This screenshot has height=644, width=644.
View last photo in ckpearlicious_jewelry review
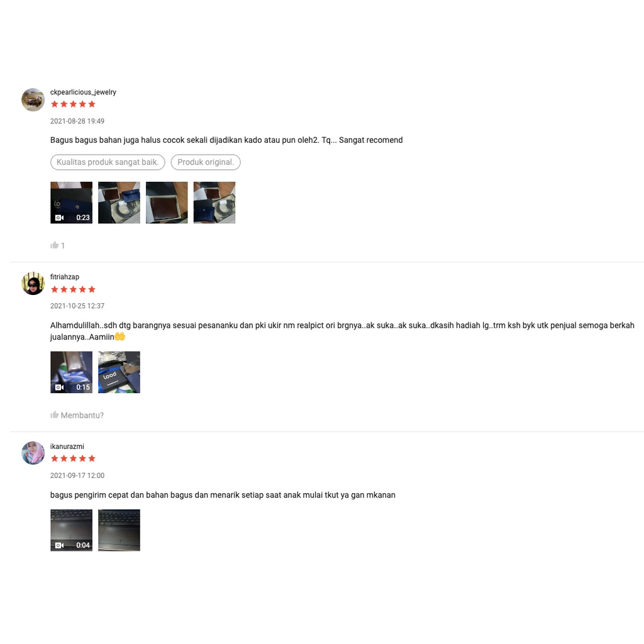pos(214,203)
